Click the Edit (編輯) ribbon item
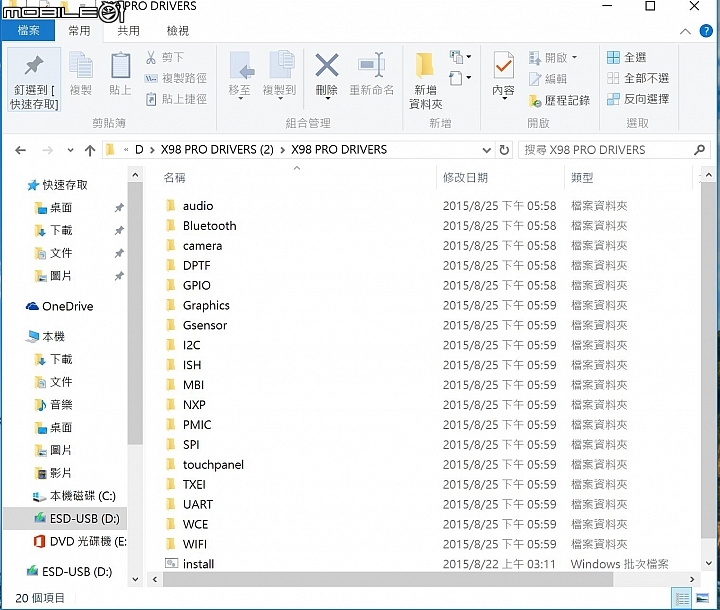Image resolution: width=720 pixels, height=610 pixels. pos(548,79)
